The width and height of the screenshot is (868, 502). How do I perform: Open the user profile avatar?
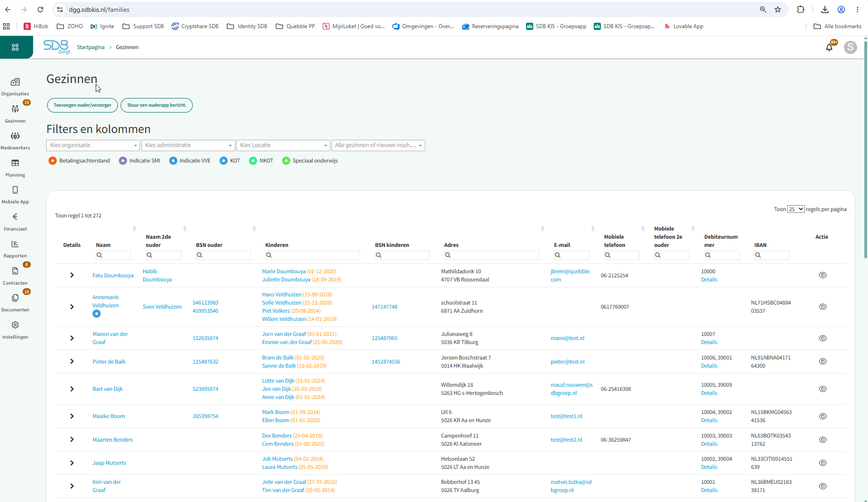pos(850,47)
